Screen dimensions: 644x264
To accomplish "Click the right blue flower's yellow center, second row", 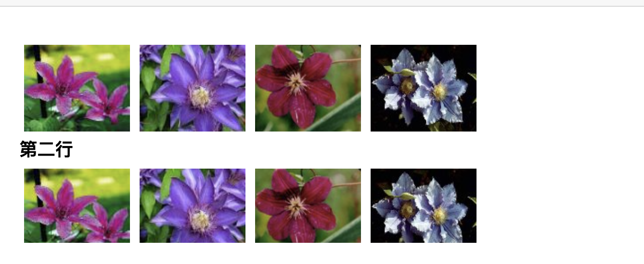I will click(x=439, y=215).
